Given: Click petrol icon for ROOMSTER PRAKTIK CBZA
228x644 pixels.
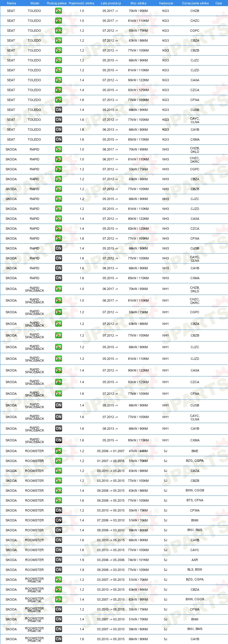Looking at the screenshot, I should [59, 590].
